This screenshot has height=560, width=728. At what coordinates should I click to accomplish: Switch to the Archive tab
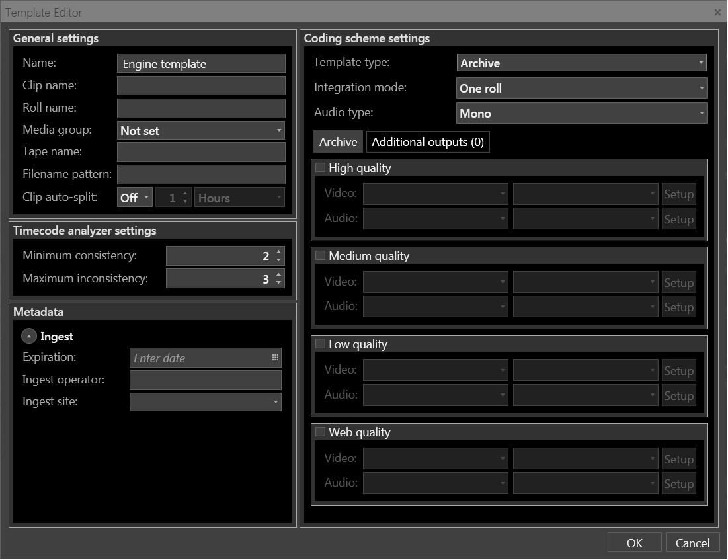[x=338, y=142]
